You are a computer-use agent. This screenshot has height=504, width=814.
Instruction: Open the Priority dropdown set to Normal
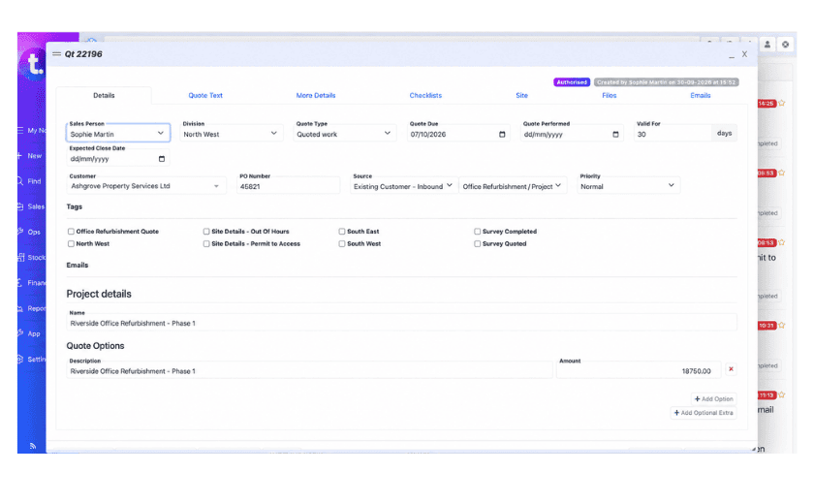coord(628,186)
